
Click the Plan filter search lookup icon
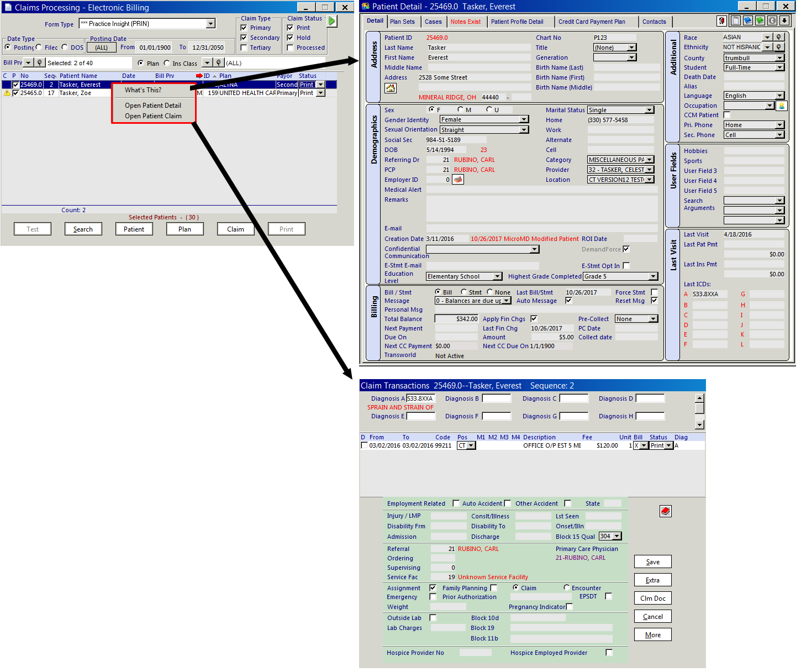tap(219, 63)
